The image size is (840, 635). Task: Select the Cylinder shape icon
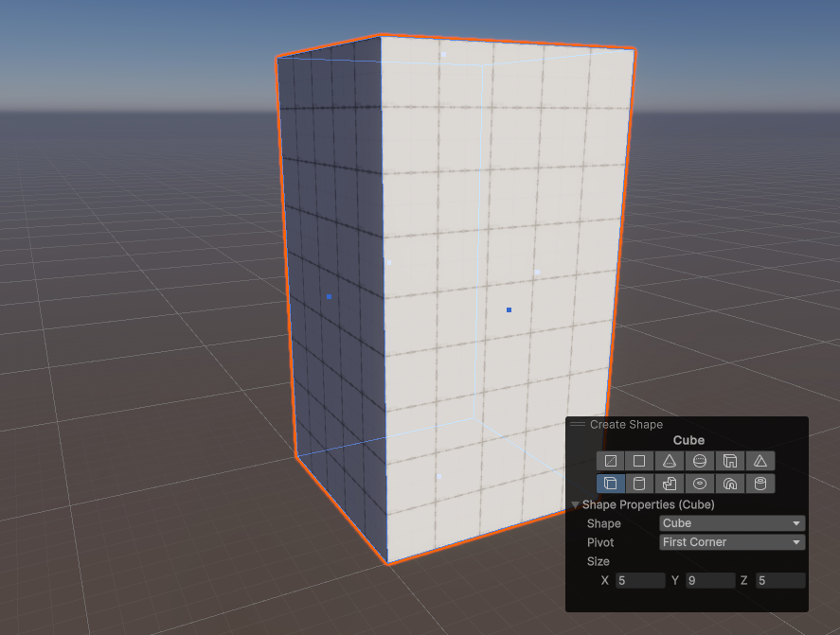pos(639,484)
